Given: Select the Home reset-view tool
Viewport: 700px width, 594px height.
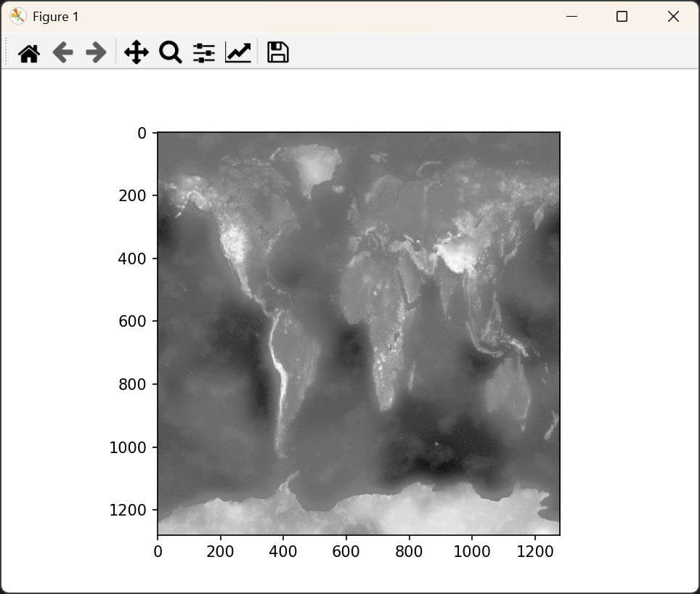Looking at the screenshot, I should pos(28,52).
